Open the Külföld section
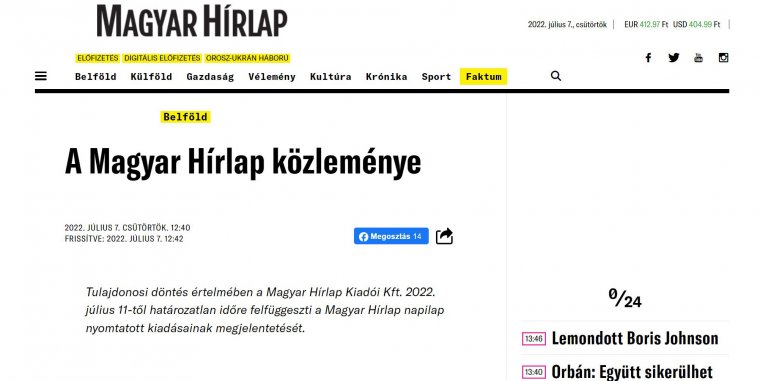The height and width of the screenshot is (381, 760). pyautogui.click(x=151, y=77)
